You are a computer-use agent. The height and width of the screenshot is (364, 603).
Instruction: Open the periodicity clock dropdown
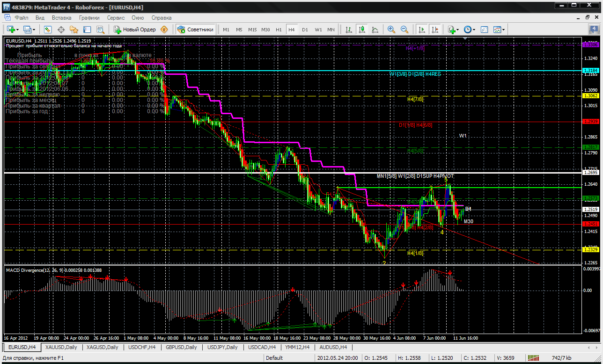pos(469,29)
